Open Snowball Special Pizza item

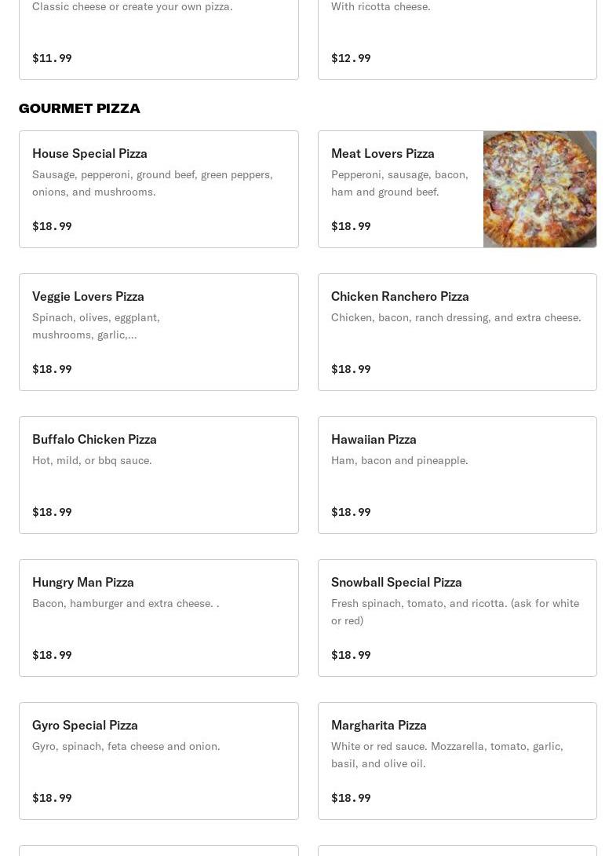(x=457, y=618)
